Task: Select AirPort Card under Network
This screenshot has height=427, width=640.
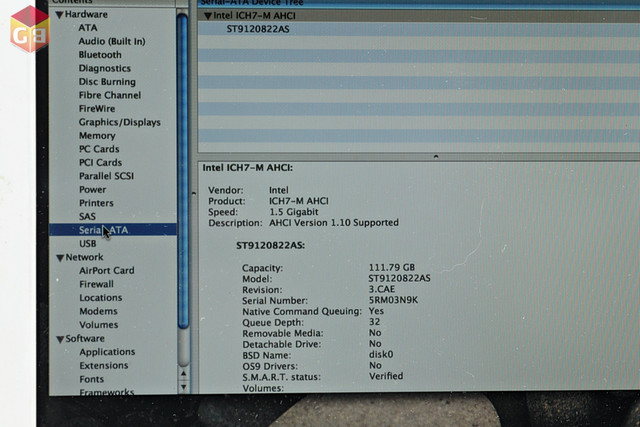Action: 107,271
